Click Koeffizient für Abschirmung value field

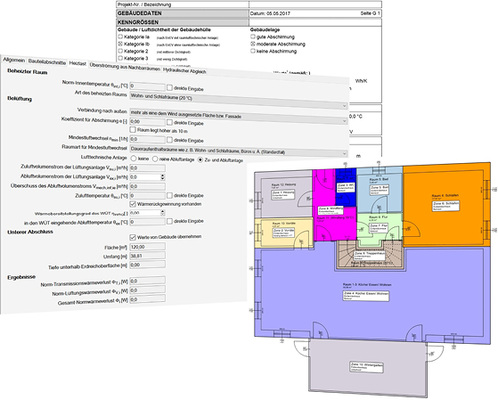(x=147, y=122)
